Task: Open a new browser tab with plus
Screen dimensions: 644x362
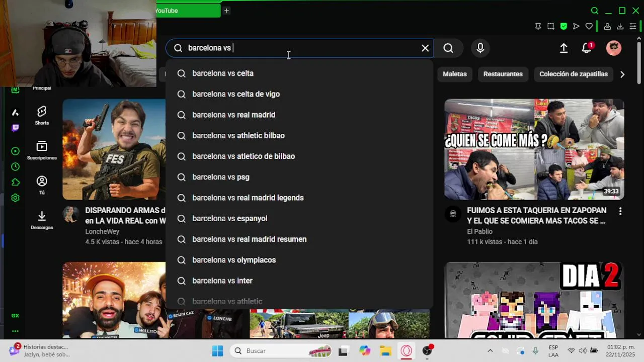Action: (x=226, y=11)
